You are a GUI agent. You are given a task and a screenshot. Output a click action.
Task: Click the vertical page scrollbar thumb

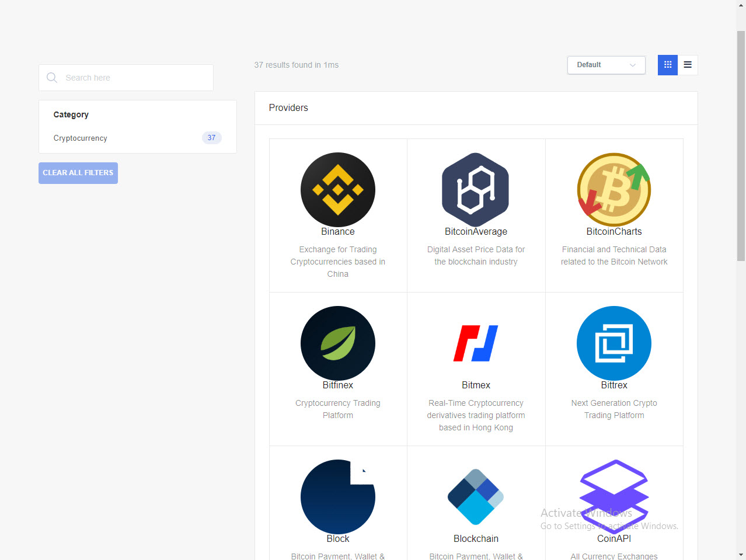[x=741, y=146]
